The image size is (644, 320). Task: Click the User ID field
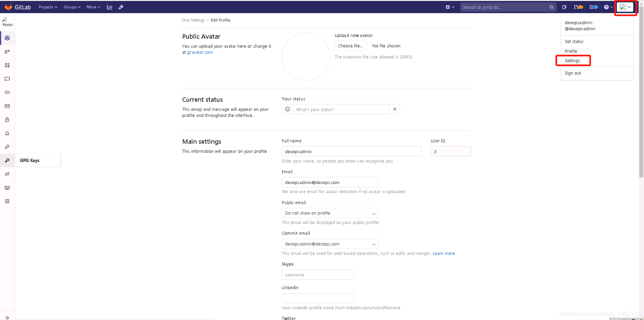(x=451, y=151)
